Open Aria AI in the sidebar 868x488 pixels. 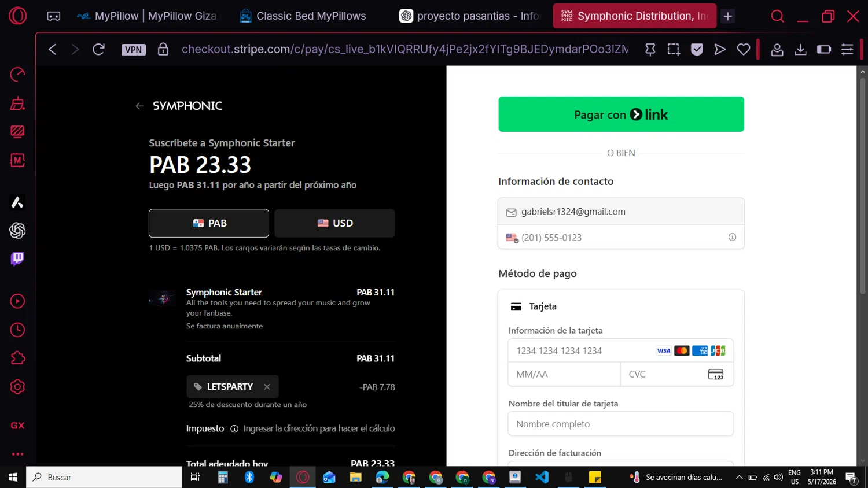(17, 202)
